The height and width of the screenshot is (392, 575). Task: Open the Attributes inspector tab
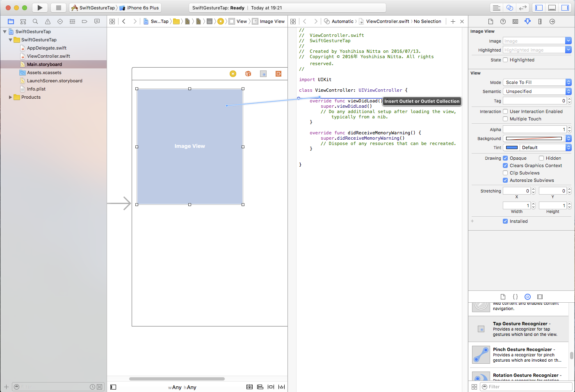527,21
